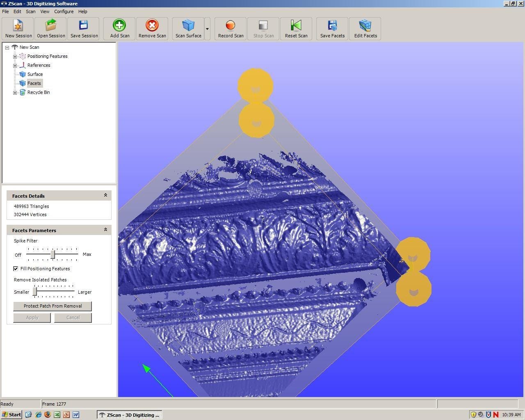Remove Scan with the red X icon

152,29
